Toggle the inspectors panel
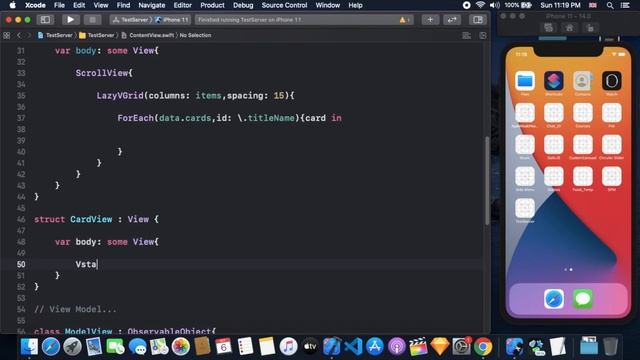The image size is (640, 360). click(478, 20)
